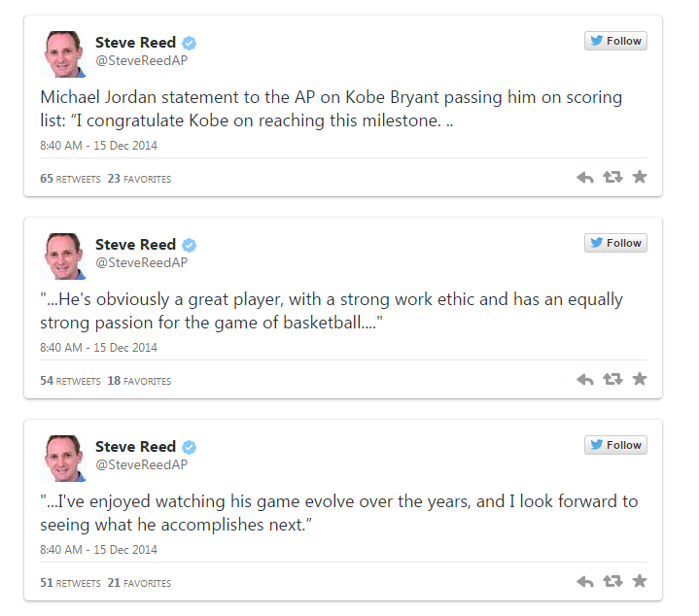
Task: Retweet the 'strong work ethic' tweet
Action: tap(612, 380)
